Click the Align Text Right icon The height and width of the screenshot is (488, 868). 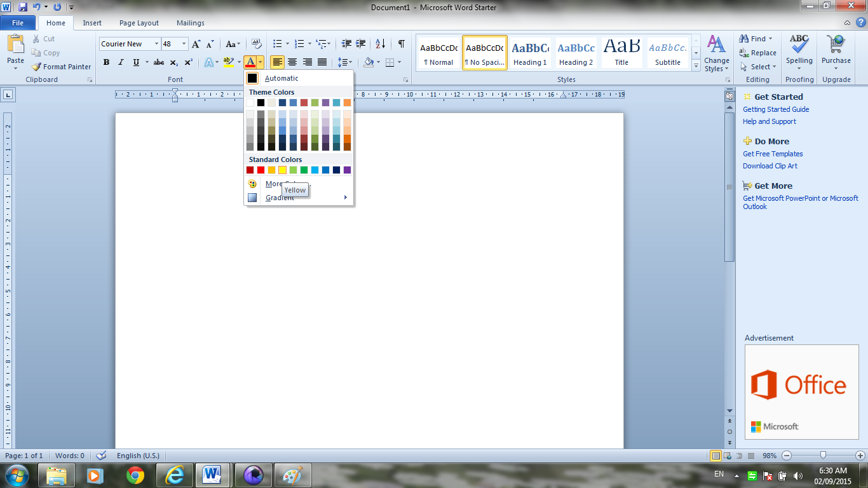[308, 62]
